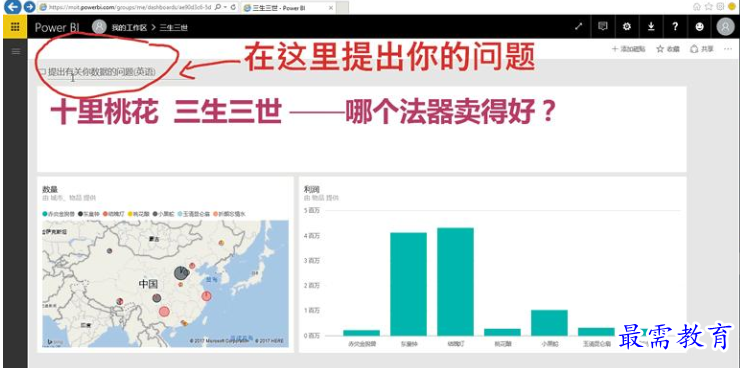Screen dimensions: 740x368
Task: Close the 三生三世 - Power BI tab
Action: point(331,8)
